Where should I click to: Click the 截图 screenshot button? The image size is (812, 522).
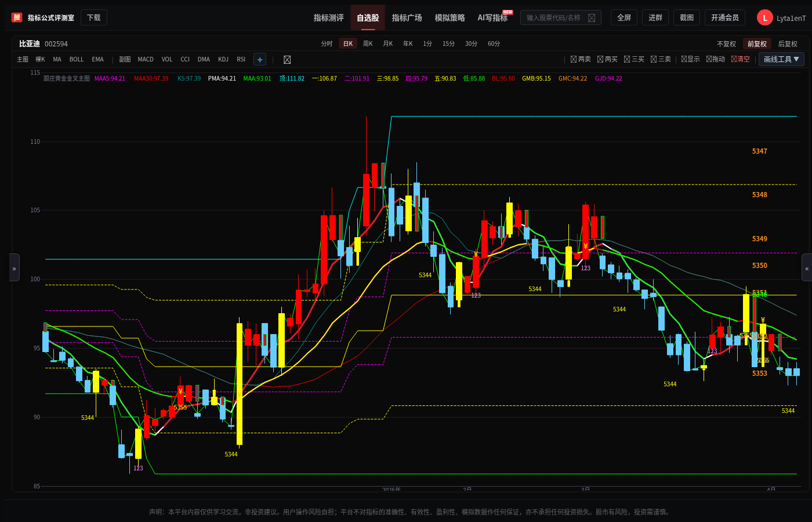687,18
